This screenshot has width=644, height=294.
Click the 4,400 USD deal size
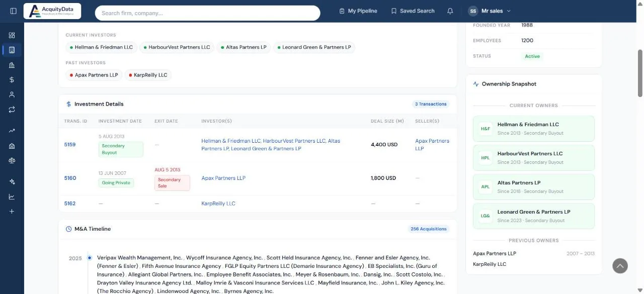tap(384, 145)
